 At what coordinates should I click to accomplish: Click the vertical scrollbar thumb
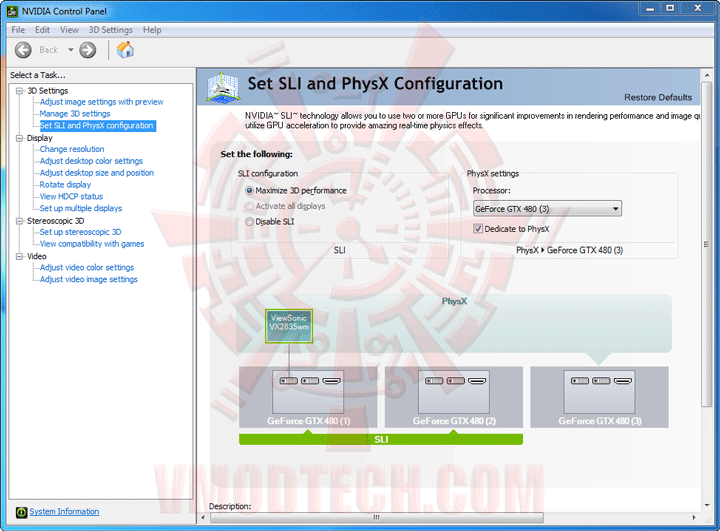pyautogui.click(x=707, y=244)
